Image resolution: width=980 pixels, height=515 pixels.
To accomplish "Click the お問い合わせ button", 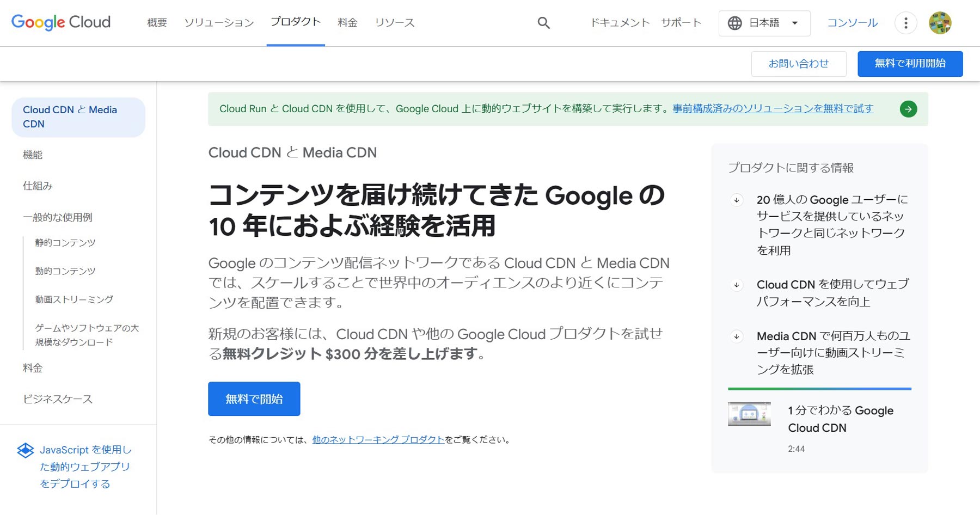I will click(799, 64).
